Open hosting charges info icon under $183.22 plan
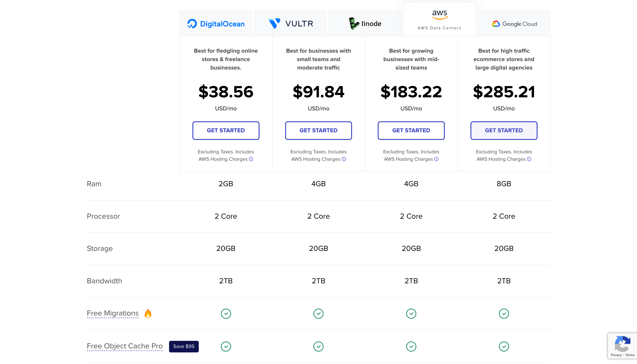 click(x=436, y=159)
